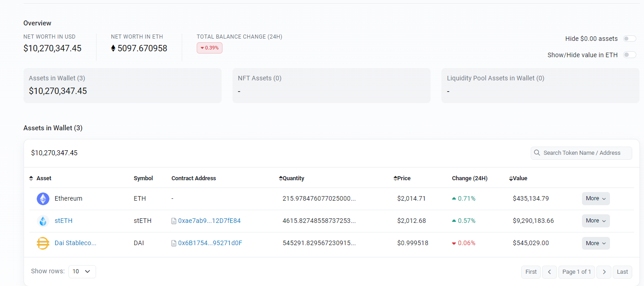Jump to the Last page button
Image resolution: width=644 pixels, height=286 pixels.
point(622,272)
